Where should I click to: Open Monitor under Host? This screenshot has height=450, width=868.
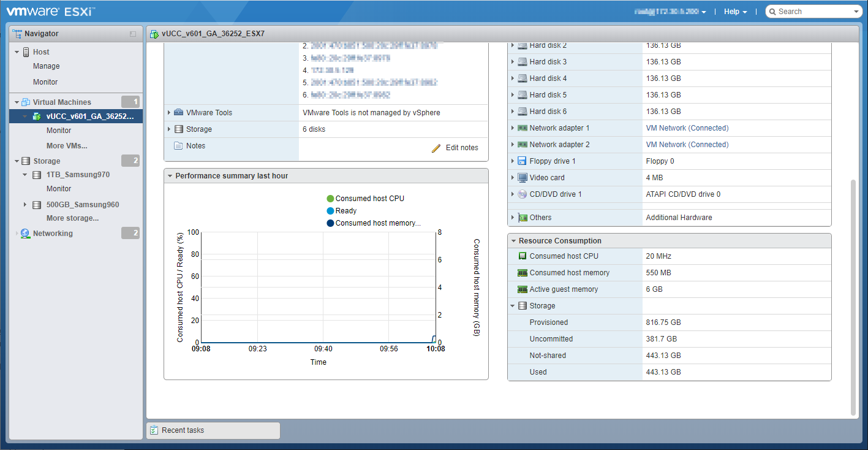[x=45, y=82]
